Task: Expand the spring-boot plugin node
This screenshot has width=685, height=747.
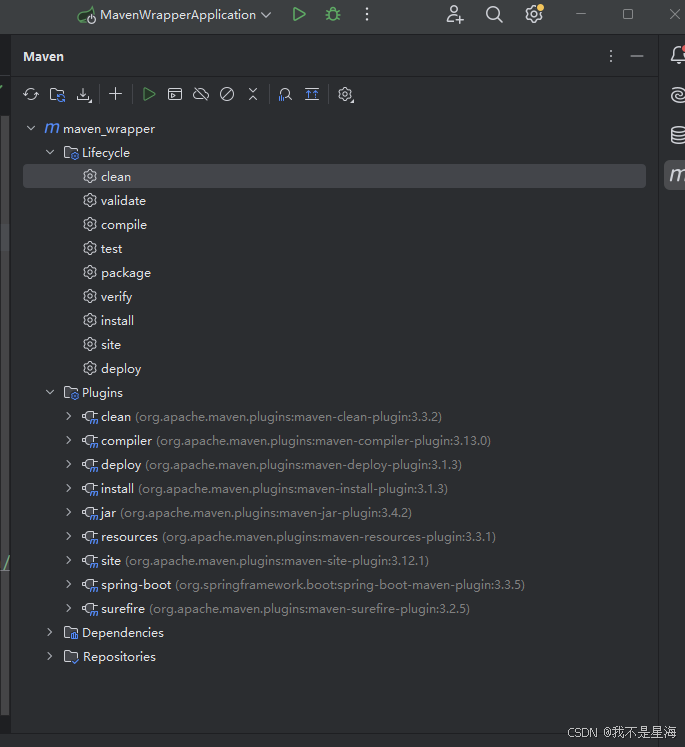Action: [69, 584]
